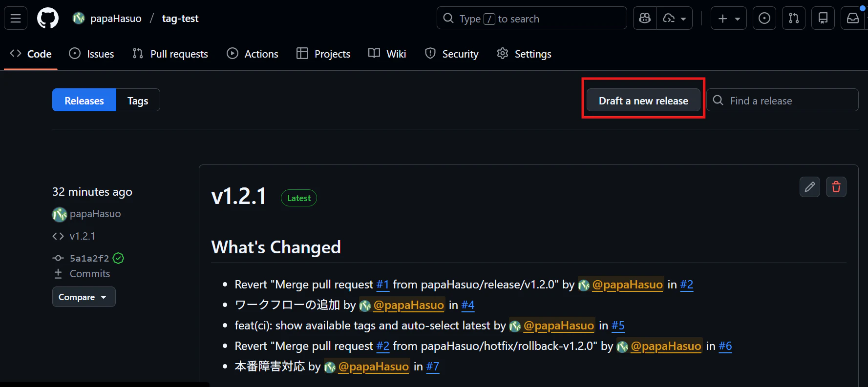Select the Tags view button
868x387 pixels.
(138, 100)
